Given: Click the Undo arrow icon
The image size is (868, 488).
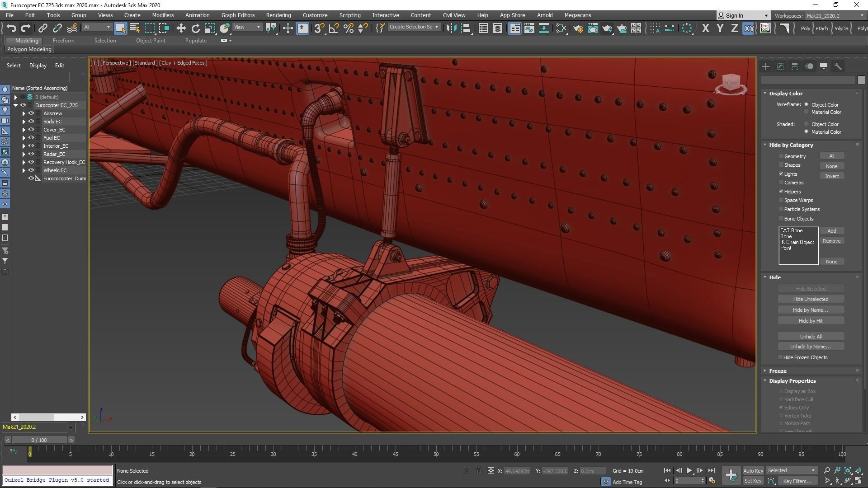Looking at the screenshot, I should click(11, 28).
